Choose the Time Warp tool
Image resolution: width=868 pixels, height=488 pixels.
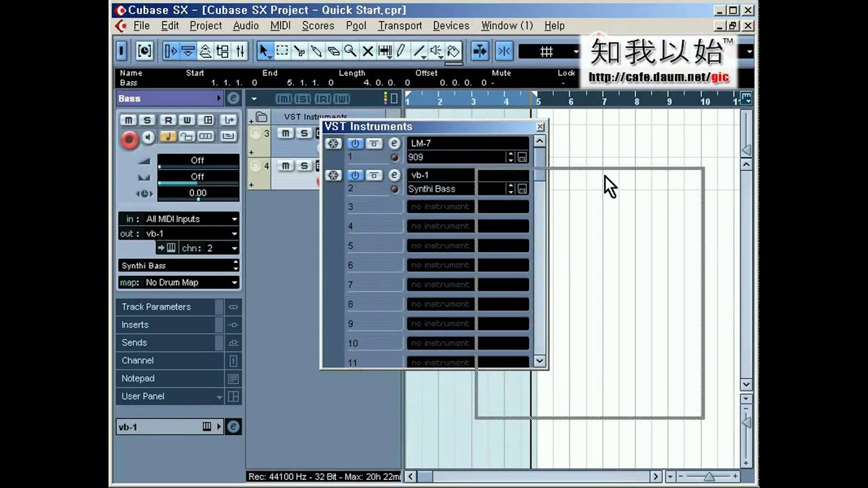pos(385,51)
